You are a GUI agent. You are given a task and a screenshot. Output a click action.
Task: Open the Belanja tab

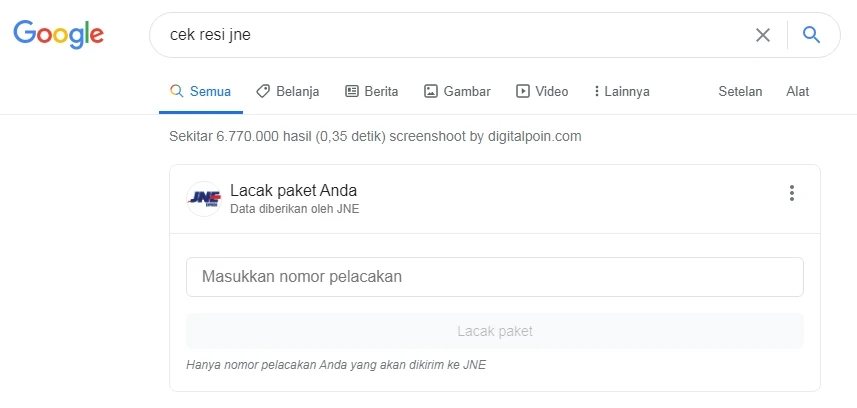pos(287,91)
